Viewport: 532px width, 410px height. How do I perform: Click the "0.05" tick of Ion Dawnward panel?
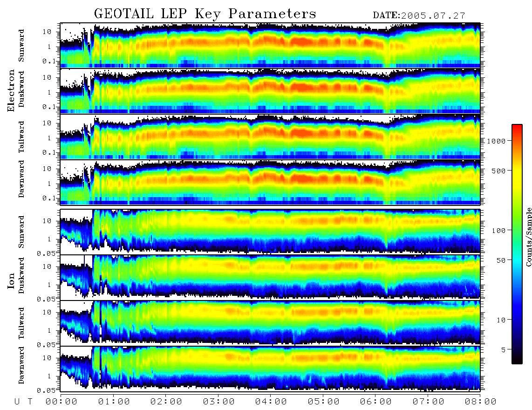pos(46,390)
